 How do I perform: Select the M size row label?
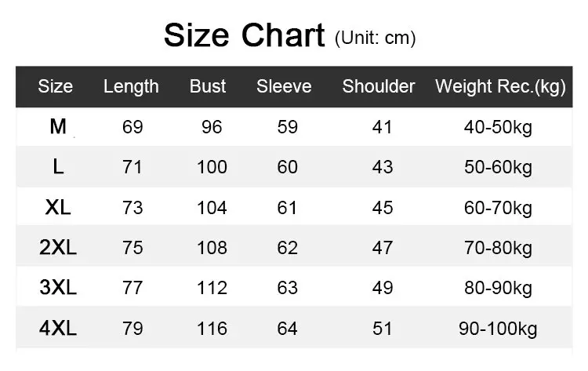pos(58,126)
